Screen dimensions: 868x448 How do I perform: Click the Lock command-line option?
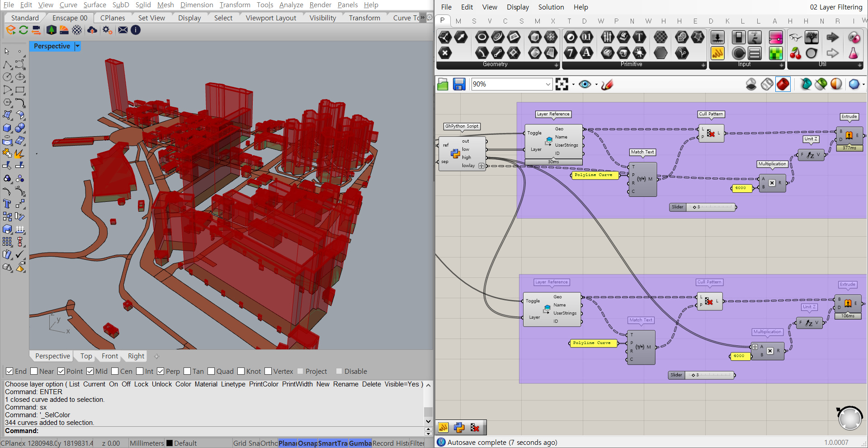(141, 384)
